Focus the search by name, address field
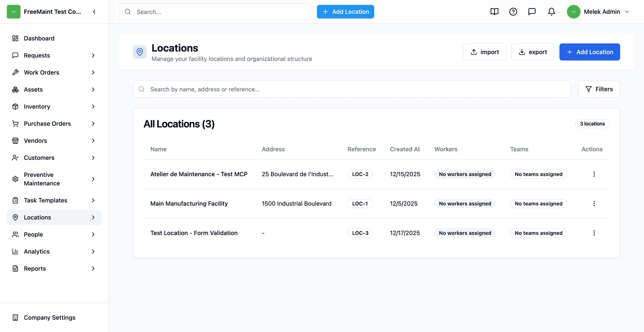Image resolution: width=644 pixels, height=332 pixels. 352,89
